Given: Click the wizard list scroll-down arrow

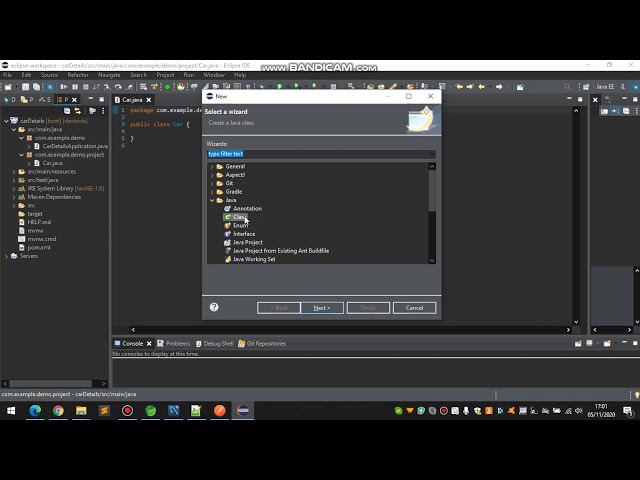Looking at the screenshot, I should click(432, 260).
